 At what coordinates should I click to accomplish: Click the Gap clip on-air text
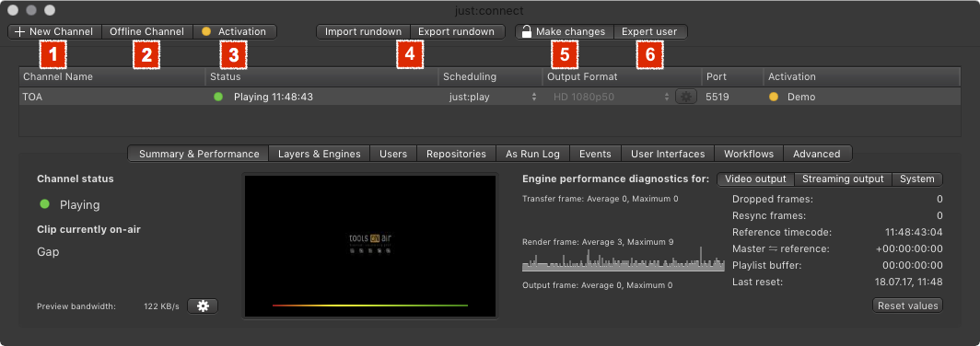(x=48, y=252)
